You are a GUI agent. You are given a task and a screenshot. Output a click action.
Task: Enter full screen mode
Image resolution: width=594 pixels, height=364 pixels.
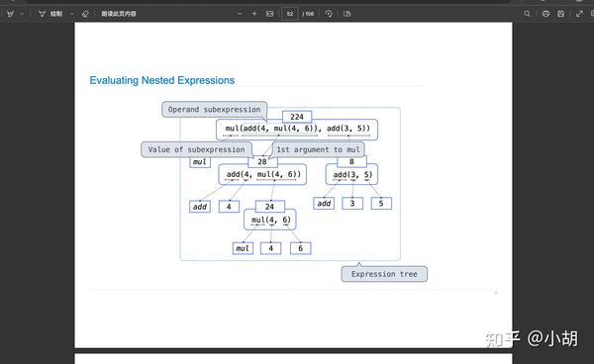pyautogui.click(x=579, y=14)
